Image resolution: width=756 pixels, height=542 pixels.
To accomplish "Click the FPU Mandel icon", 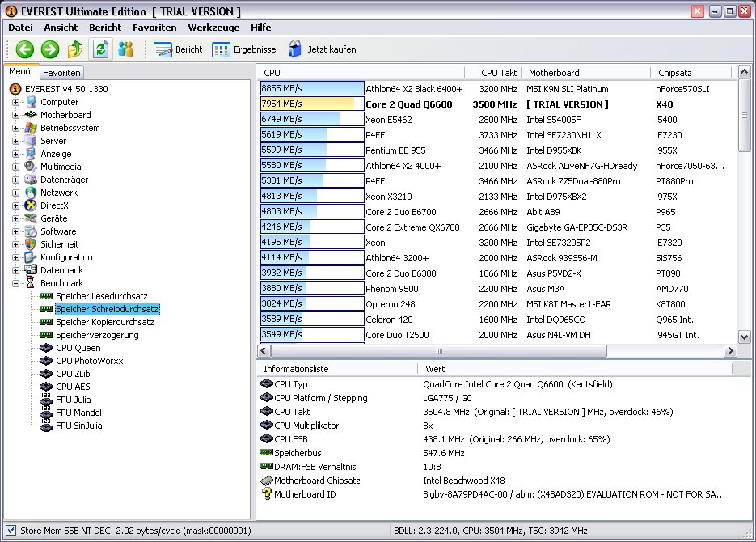I will [x=46, y=413].
